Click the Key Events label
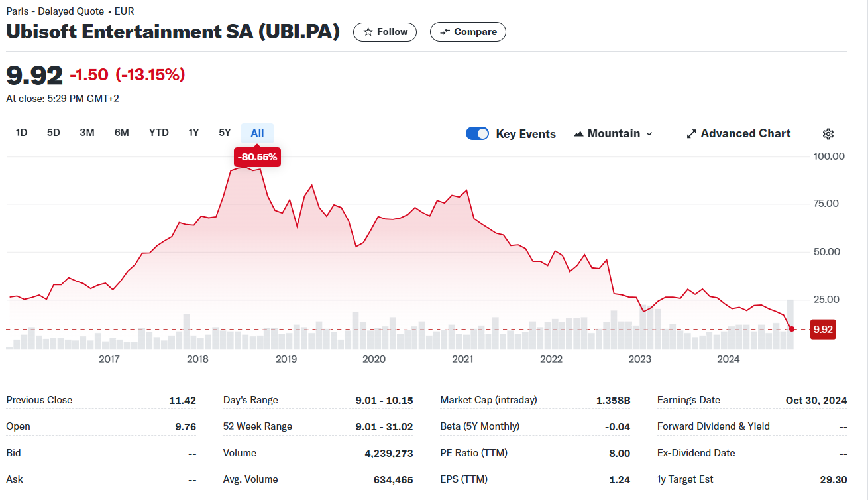868x500 pixels. click(x=525, y=134)
